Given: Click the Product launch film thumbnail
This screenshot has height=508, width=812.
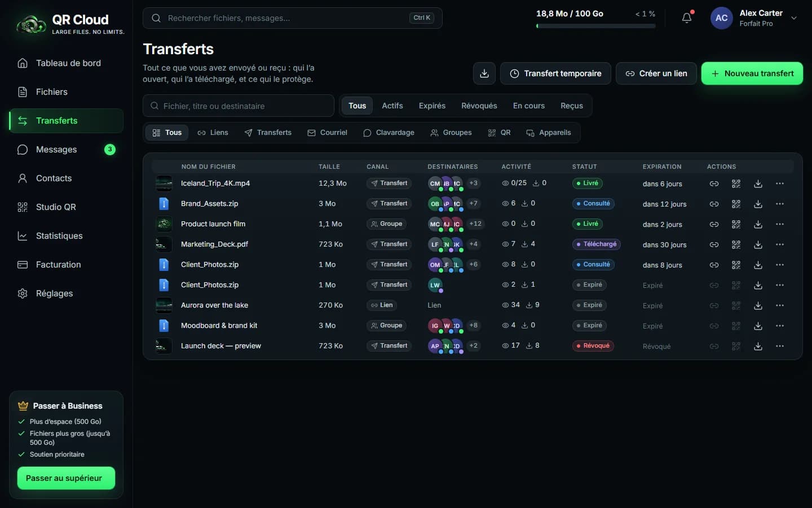Looking at the screenshot, I should 164,224.
